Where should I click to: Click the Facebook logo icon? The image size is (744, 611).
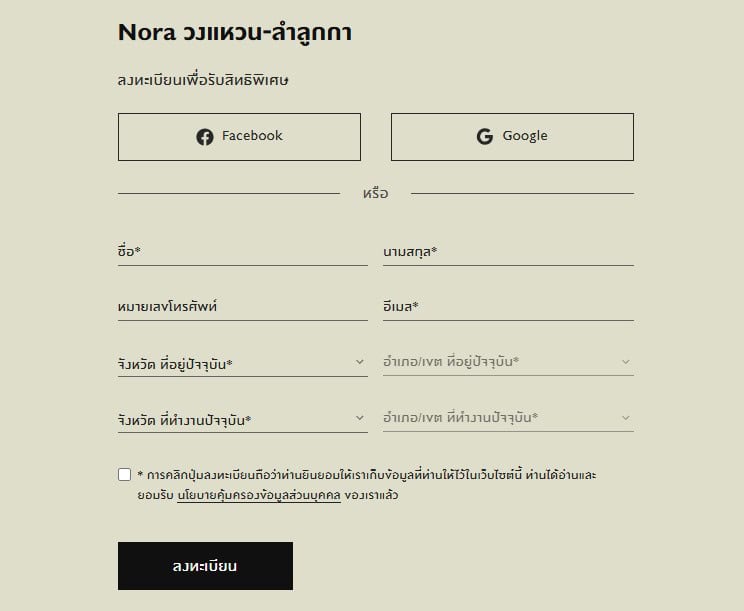pyautogui.click(x=205, y=137)
